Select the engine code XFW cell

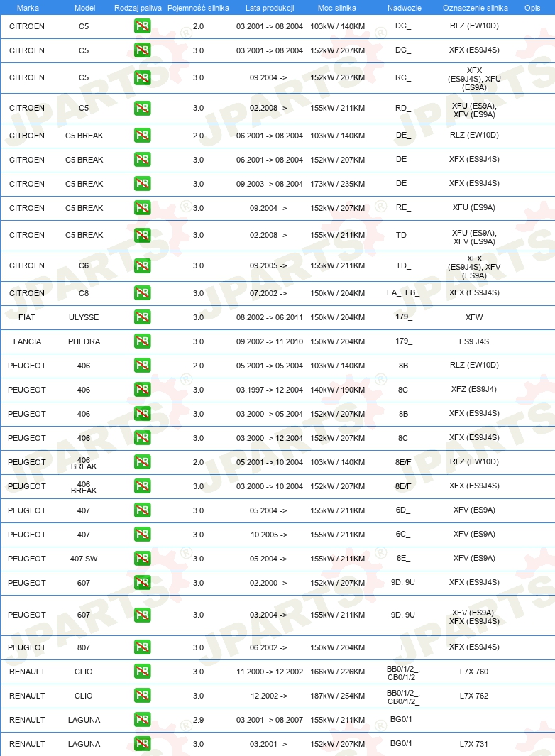tap(474, 317)
